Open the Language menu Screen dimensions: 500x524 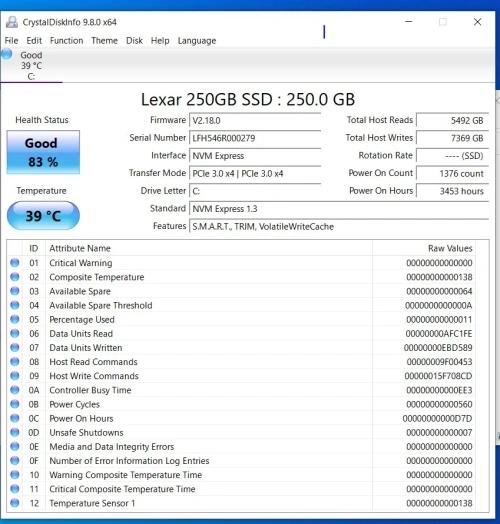click(x=197, y=40)
